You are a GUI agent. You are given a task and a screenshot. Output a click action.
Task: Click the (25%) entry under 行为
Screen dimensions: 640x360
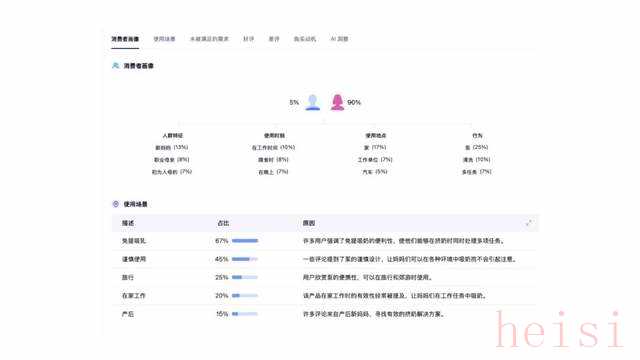tap(477, 148)
